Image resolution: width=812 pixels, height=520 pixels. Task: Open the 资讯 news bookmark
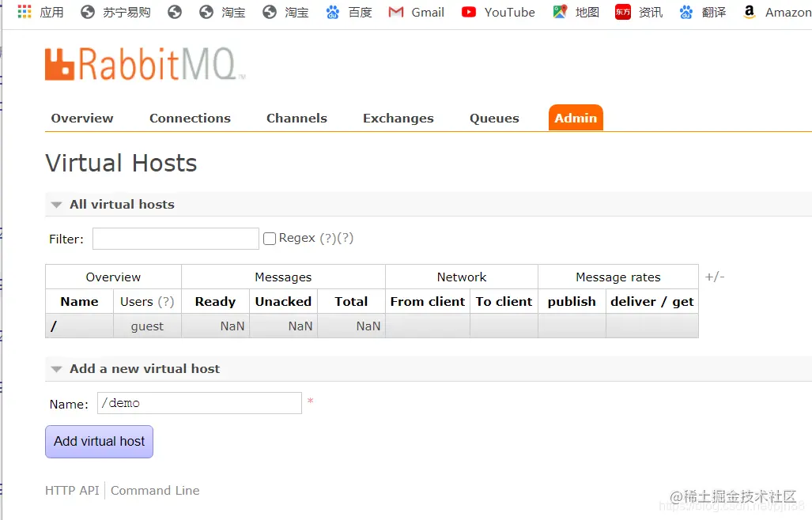pyautogui.click(x=639, y=12)
